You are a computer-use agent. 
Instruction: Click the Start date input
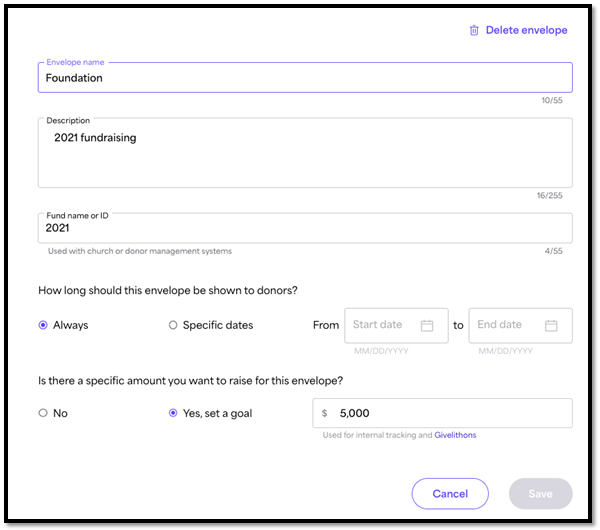coord(396,326)
